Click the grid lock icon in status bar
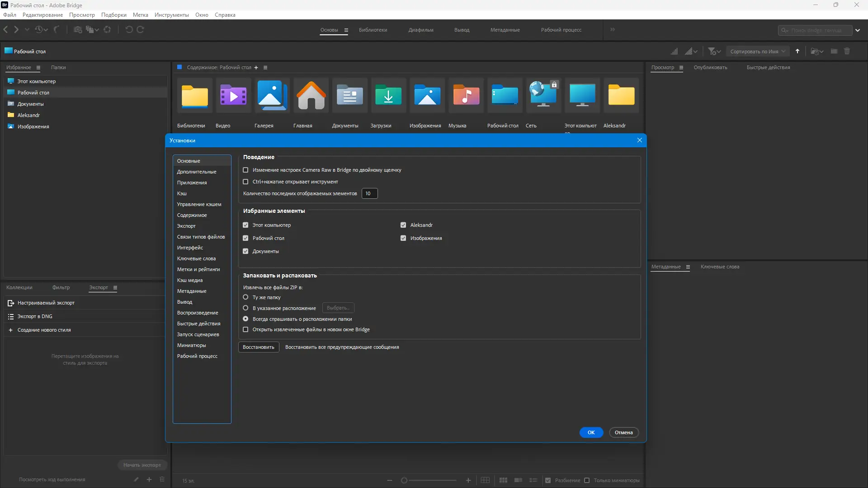This screenshot has height=488, width=868. click(x=485, y=480)
